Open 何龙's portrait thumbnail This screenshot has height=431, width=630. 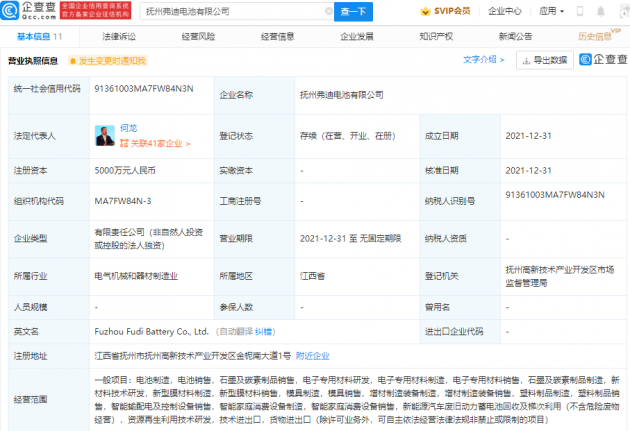click(x=105, y=136)
